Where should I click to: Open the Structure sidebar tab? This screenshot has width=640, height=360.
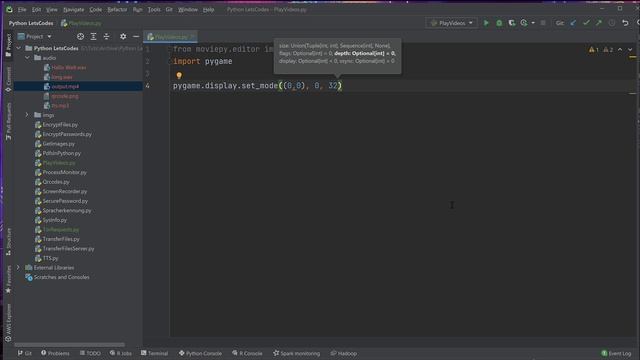pos(8,242)
